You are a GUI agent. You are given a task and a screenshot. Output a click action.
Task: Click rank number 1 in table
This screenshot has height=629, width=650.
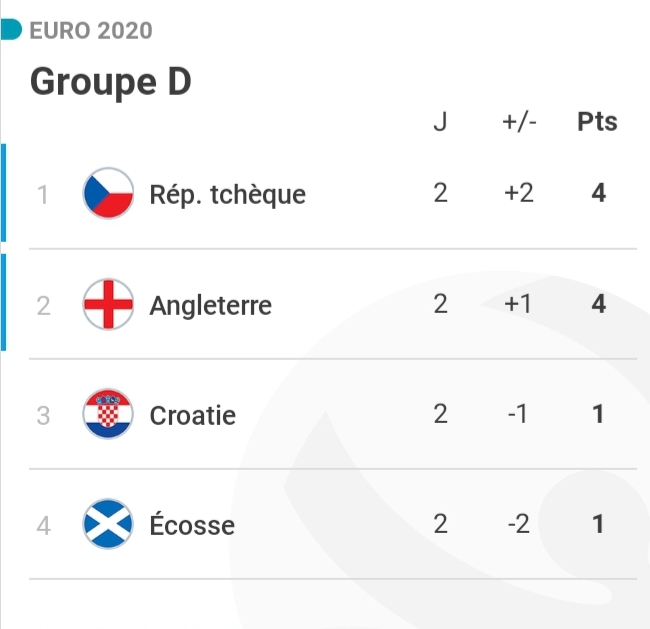click(43, 194)
